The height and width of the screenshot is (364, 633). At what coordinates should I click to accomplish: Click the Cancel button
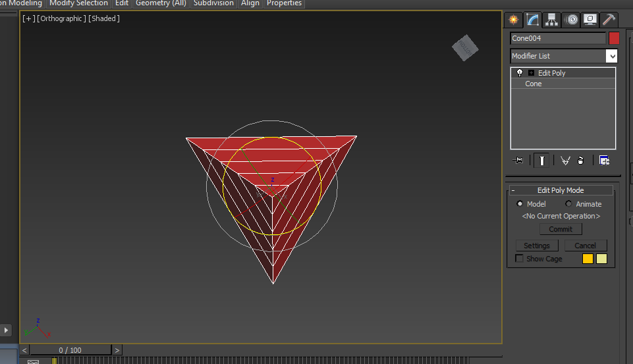[586, 246]
